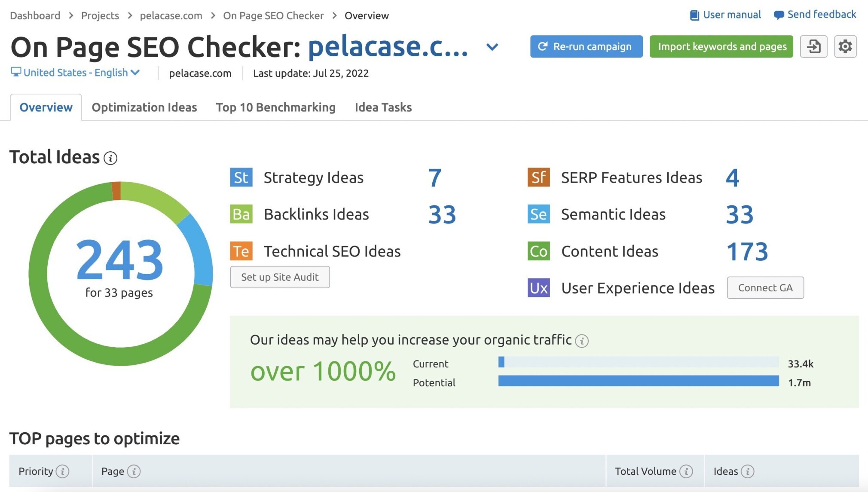868x492 pixels.
Task: Click the Se Semantic Ideas icon
Action: [x=538, y=214]
